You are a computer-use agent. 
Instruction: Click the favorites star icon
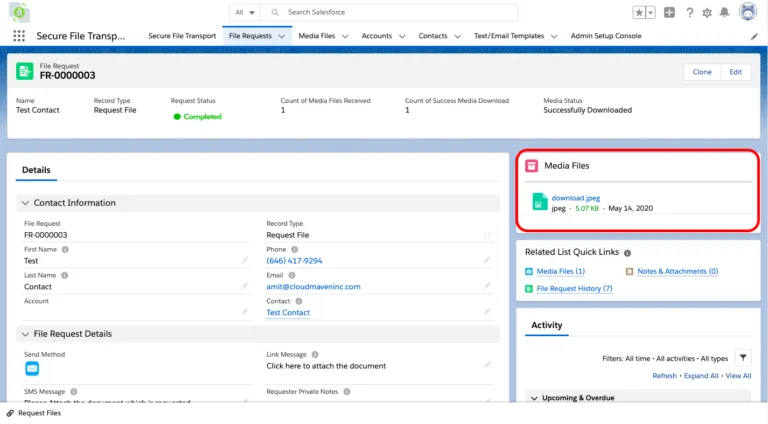tap(639, 13)
